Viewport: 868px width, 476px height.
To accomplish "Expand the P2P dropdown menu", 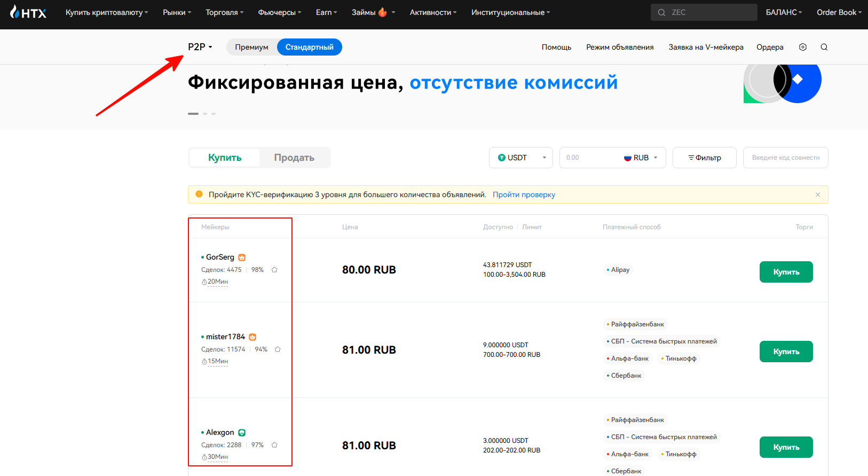I will [x=200, y=47].
